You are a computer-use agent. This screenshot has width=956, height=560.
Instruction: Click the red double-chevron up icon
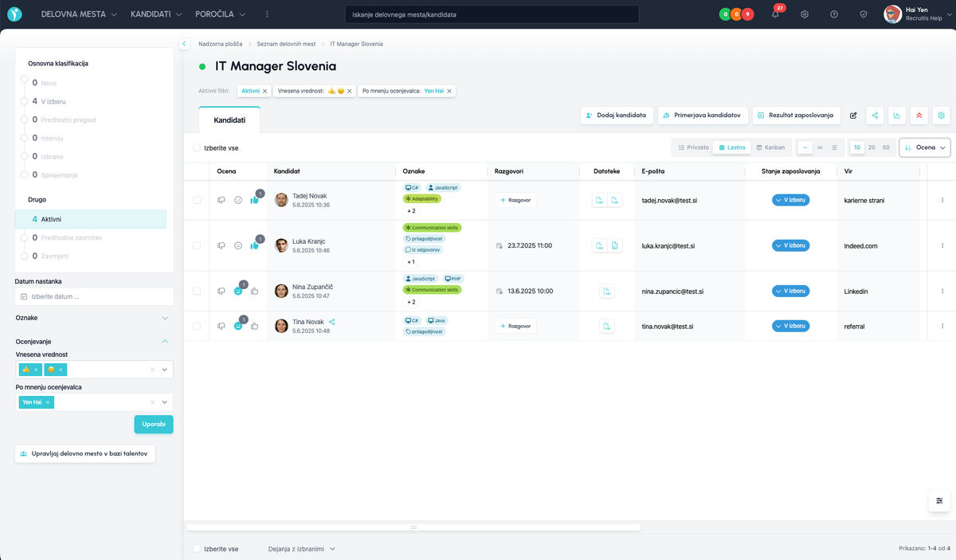pos(919,116)
